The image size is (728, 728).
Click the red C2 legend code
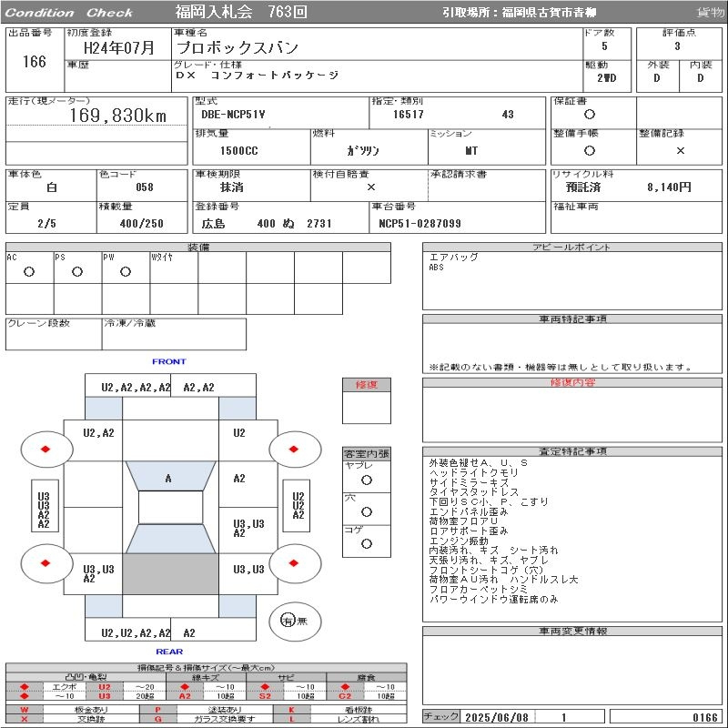[345, 696]
